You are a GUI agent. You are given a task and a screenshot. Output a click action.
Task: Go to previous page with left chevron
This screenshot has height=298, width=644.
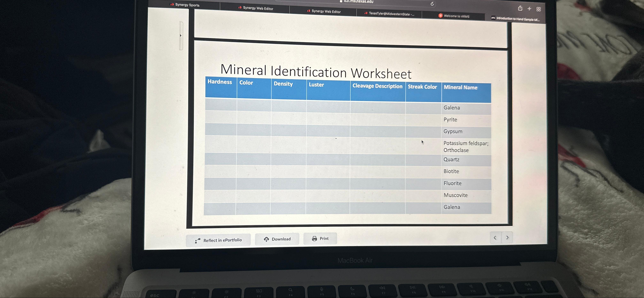(x=495, y=237)
